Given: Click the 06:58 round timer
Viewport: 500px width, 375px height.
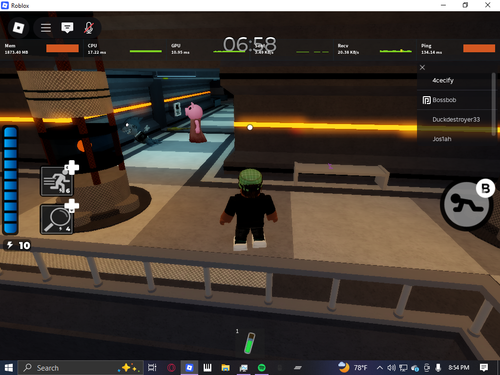Looking at the screenshot, I should (250, 44).
